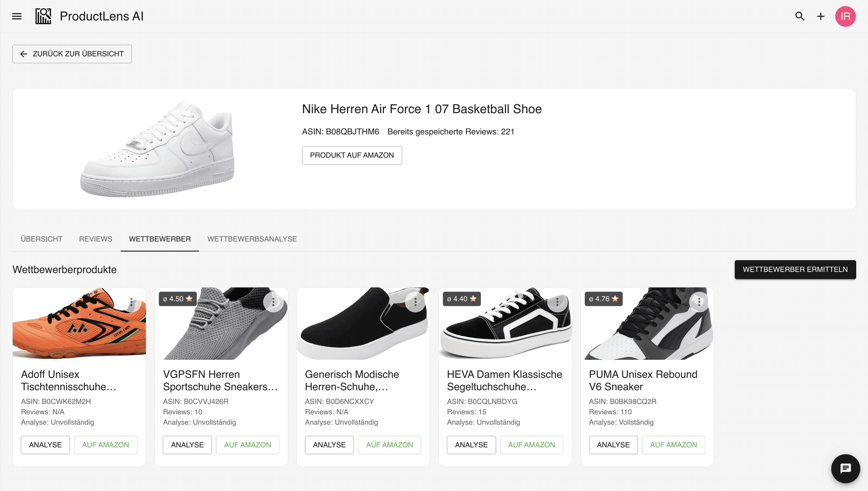The width and height of the screenshot is (868, 491).
Task: Click the HEVA Damen Klassische Segeltuchschuhe title
Action: coord(505,380)
